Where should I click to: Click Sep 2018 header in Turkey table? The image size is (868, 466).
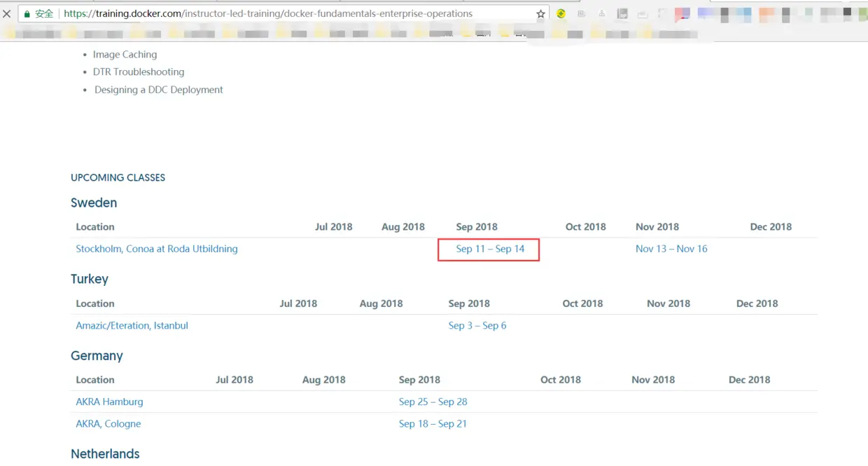469,304
